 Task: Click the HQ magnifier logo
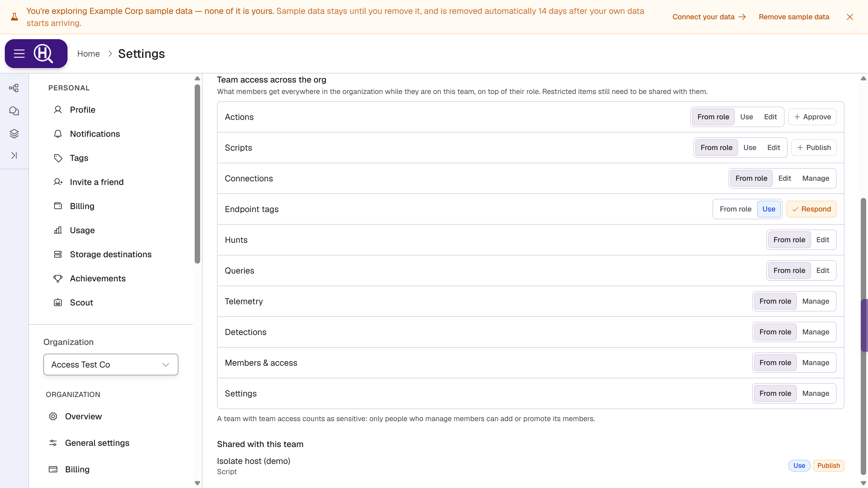click(x=43, y=54)
